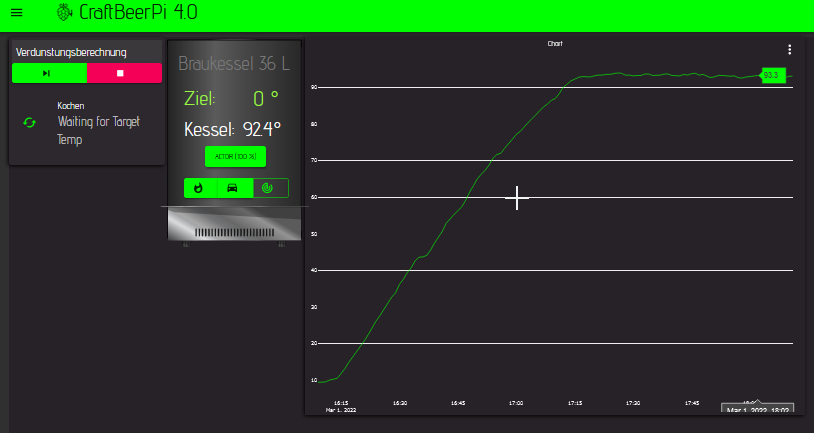Stop the brew process with red button
This screenshot has height=433, width=814.
124,73
